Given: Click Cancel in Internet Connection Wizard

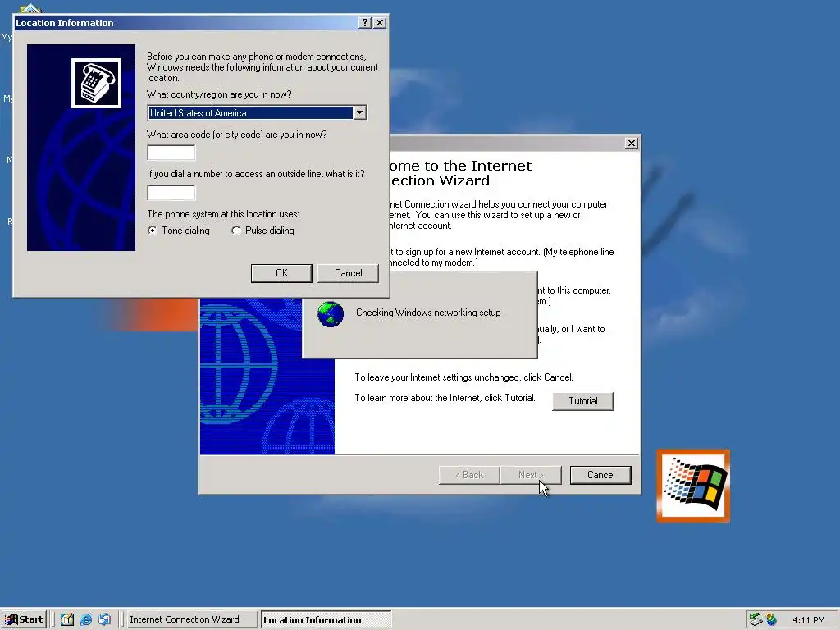Looking at the screenshot, I should click(600, 475).
